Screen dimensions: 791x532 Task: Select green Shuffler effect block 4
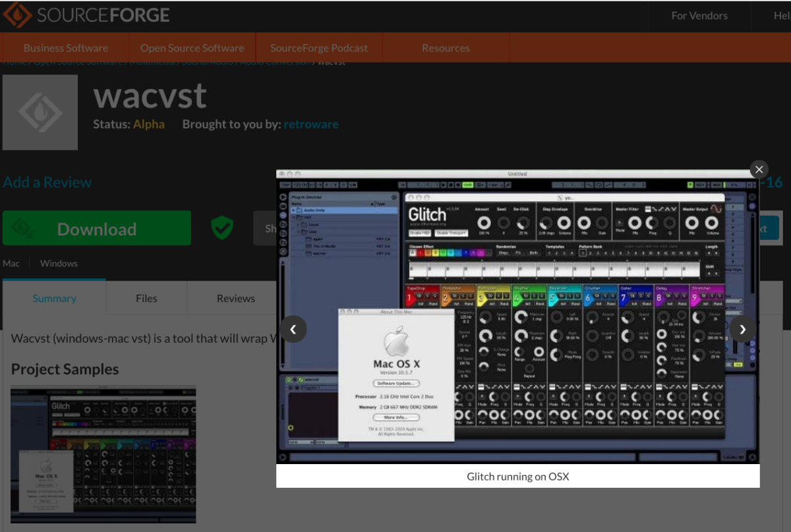[529, 297]
